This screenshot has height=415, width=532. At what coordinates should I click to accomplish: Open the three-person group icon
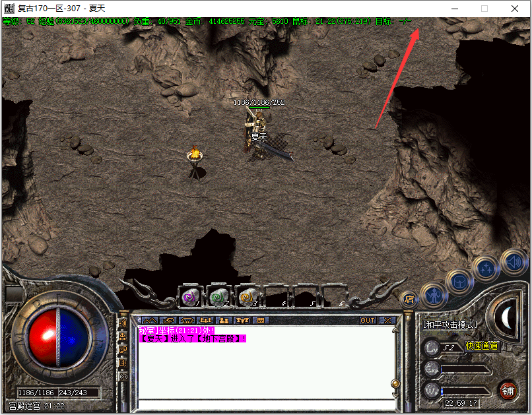[206, 320]
